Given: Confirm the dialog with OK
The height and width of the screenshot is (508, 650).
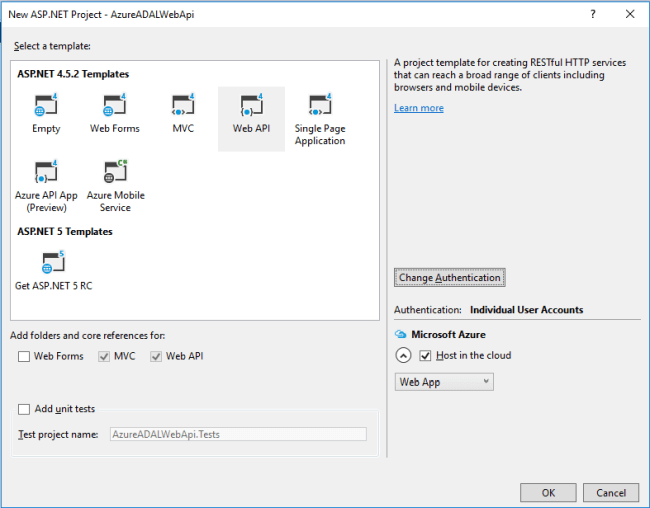Looking at the screenshot, I should coord(548,493).
